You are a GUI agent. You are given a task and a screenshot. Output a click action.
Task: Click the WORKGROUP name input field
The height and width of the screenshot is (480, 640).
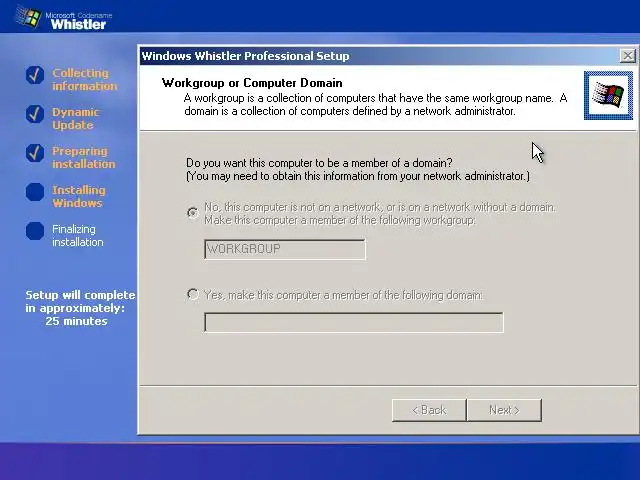pyautogui.click(x=285, y=249)
